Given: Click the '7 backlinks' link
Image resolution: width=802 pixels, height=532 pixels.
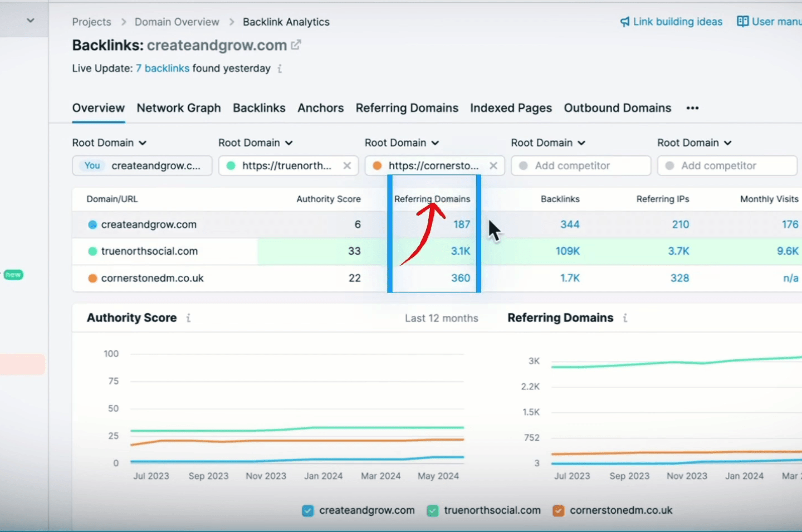Looking at the screenshot, I should tap(163, 69).
